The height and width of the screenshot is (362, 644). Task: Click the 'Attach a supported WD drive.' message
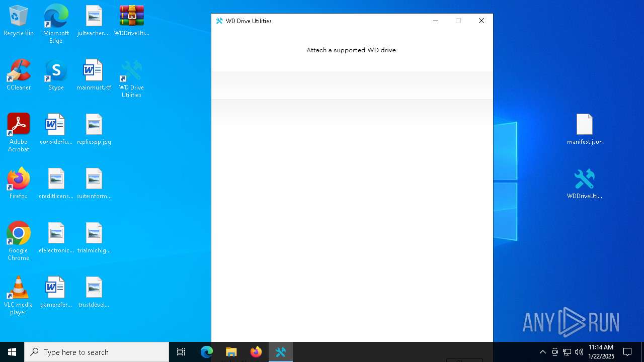pos(352,50)
